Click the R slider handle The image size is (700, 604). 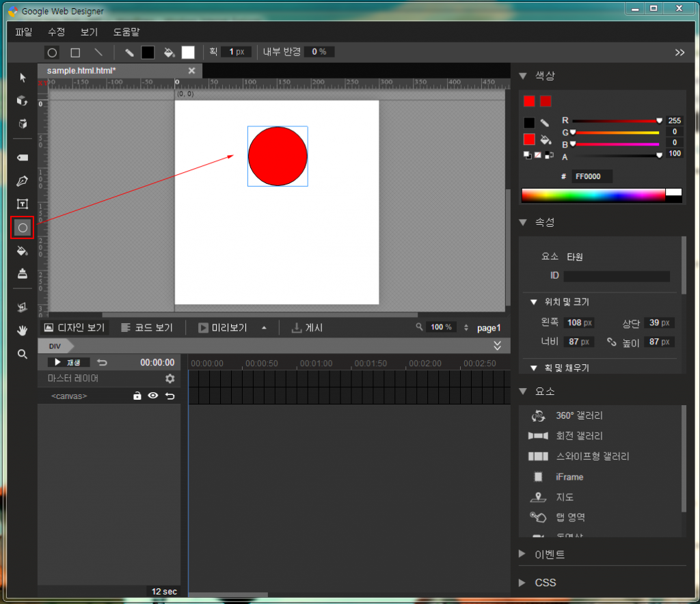click(x=660, y=121)
